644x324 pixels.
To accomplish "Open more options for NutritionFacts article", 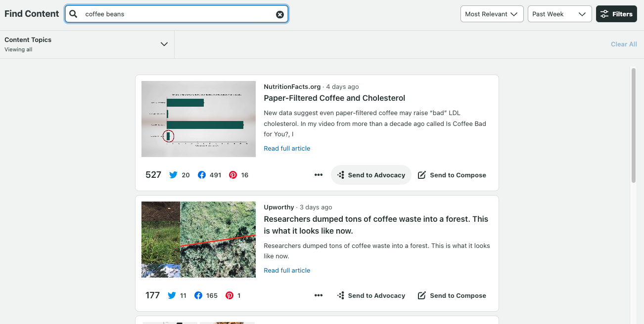I will tap(319, 175).
